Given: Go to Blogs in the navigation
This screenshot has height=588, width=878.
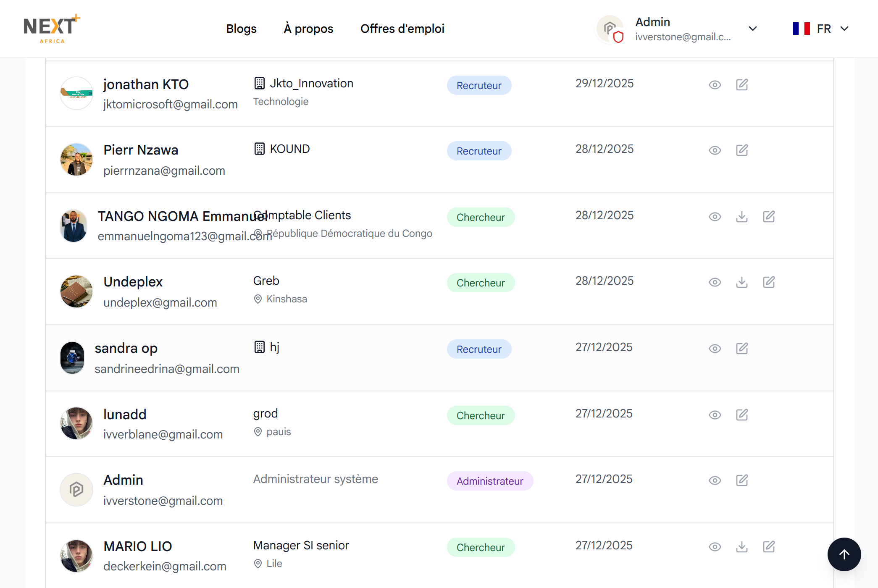Looking at the screenshot, I should point(241,29).
